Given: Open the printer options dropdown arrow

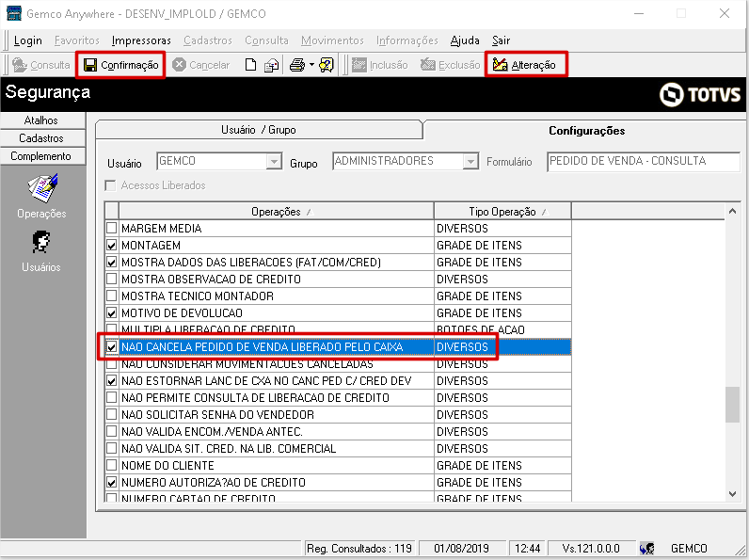Looking at the screenshot, I should [x=311, y=65].
